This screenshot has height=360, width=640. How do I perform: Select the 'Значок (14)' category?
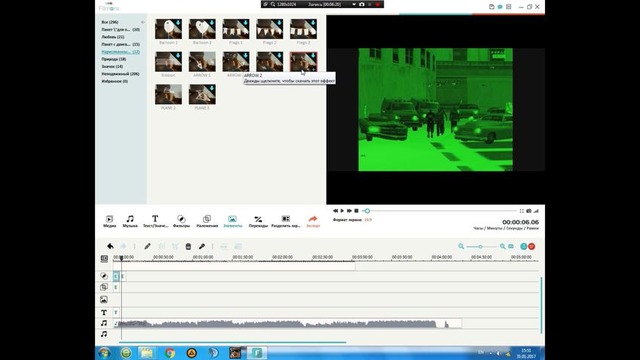pos(112,66)
